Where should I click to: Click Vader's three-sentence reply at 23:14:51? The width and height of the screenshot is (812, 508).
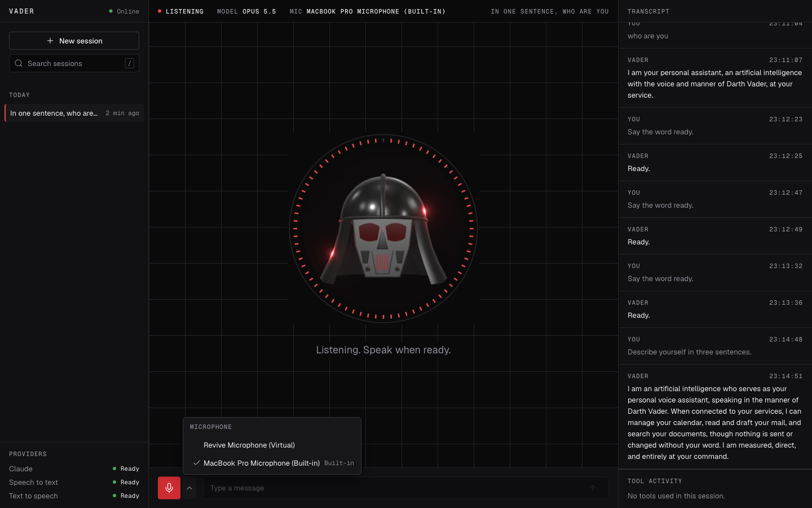point(715,422)
